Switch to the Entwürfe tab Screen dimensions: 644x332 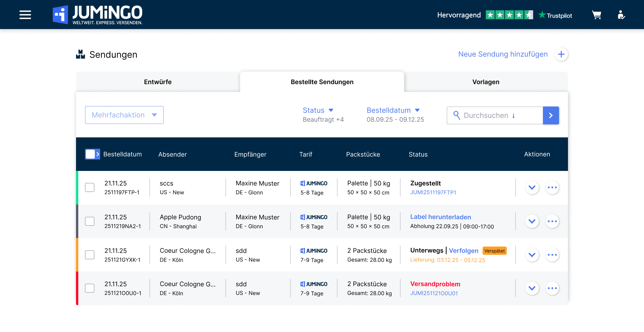coord(158,82)
